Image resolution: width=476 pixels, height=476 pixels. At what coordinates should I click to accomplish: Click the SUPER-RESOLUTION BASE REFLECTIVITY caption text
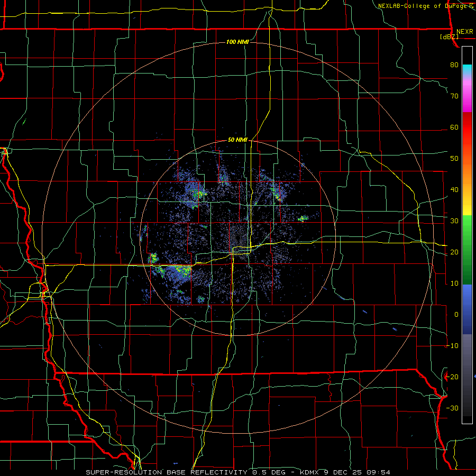pyautogui.click(x=167, y=472)
